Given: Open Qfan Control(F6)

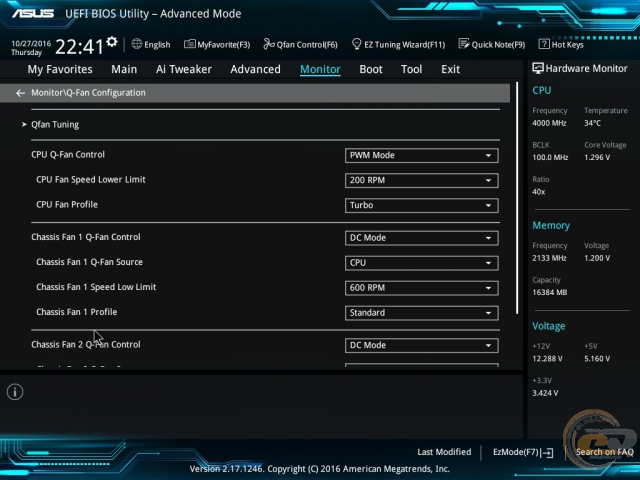Looking at the screenshot, I should click(x=300, y=44).
